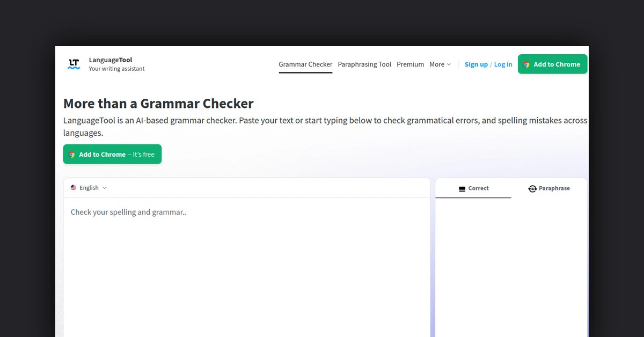Click the Chrome icon in header button
The height and width of the screenshot is (337, 644).
tap(527, 64)
